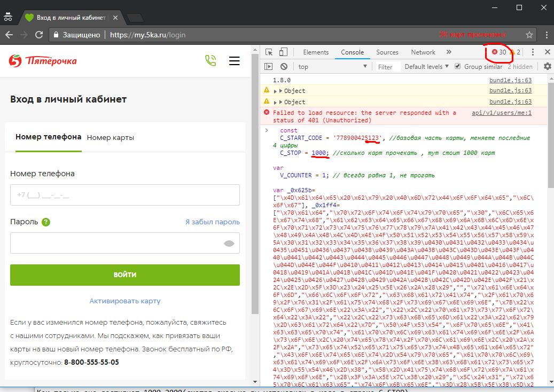Switch to the Network tab
The width and height of the screenshot is (554, 392).
(423, 52)
